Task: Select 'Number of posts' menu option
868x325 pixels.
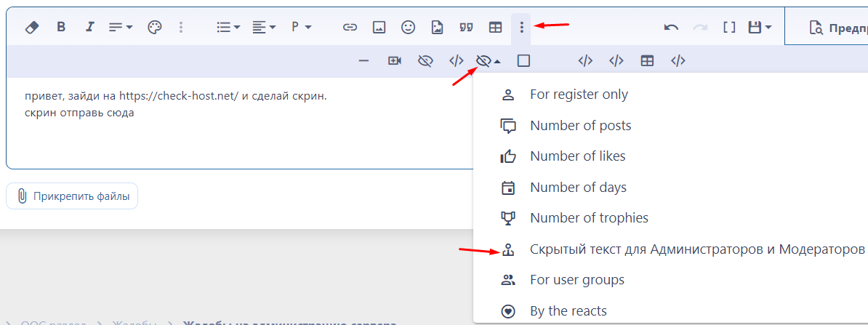Action: click(x=580, y=126)
